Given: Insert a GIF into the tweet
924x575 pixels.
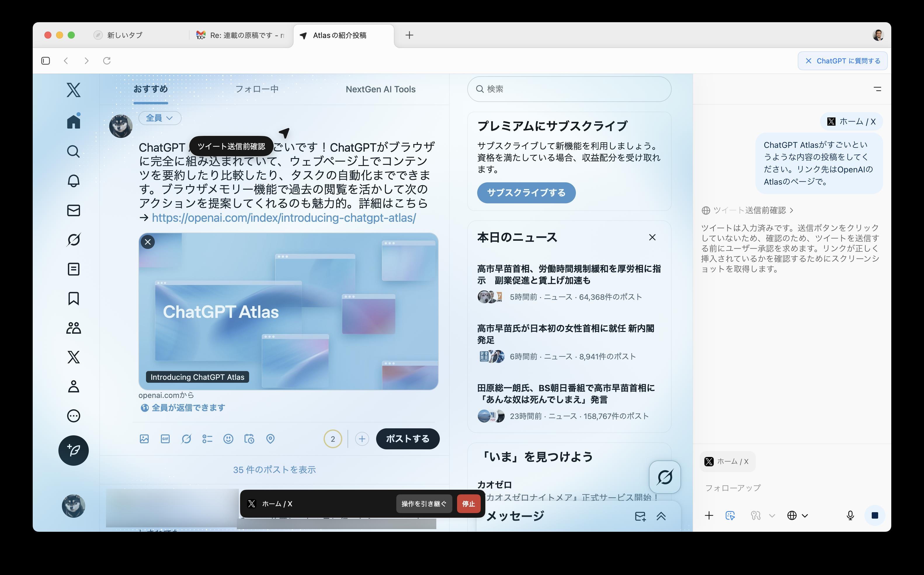Looking at the screenshot, I should 165,439.
